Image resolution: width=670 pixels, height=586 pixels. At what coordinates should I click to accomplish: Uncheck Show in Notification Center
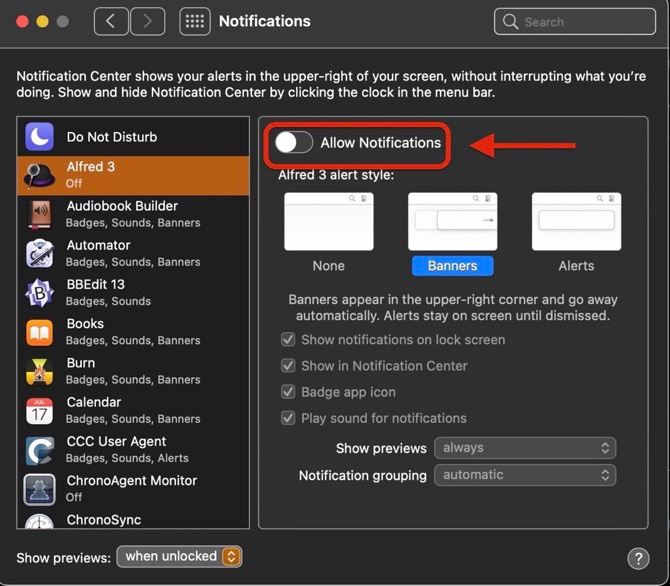(x=288, y=366)
